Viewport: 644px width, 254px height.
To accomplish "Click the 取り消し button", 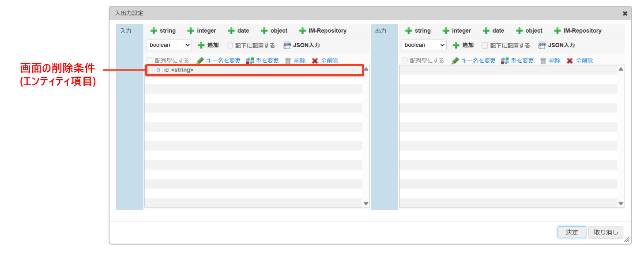I will pos(606,232).
